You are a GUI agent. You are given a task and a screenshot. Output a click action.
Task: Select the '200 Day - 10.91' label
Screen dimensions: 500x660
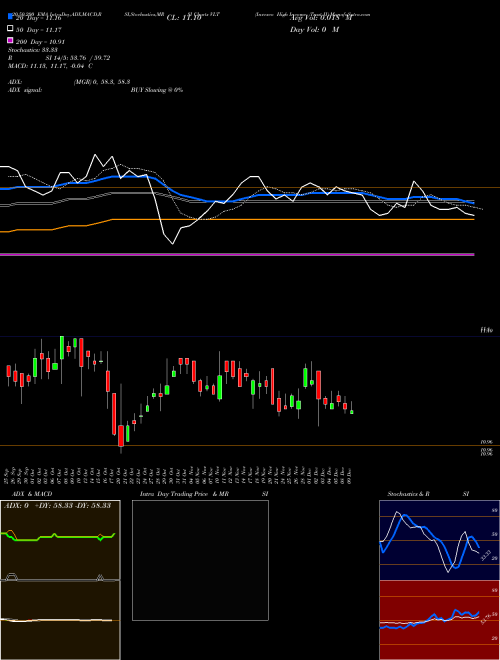click(x=40, y=42)
